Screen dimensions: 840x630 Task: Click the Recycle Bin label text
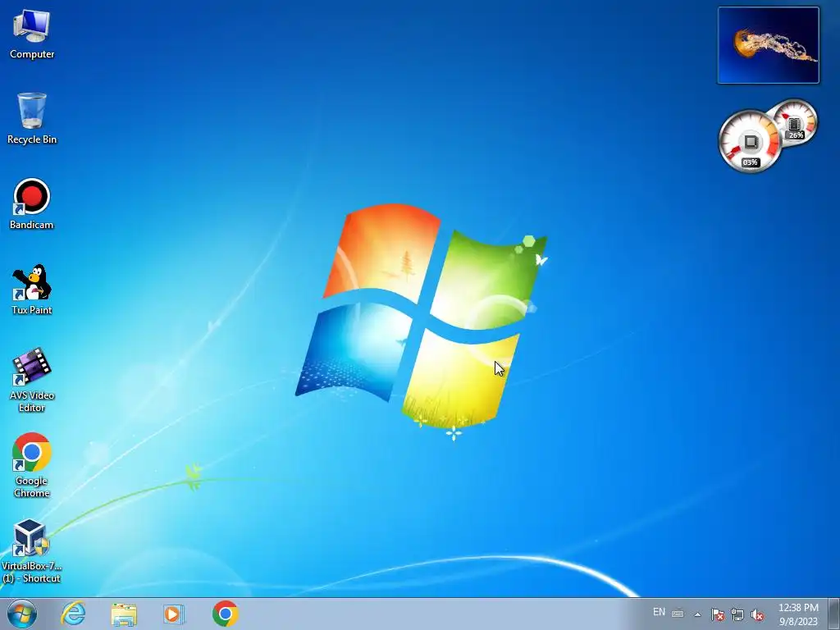point(32,139)
